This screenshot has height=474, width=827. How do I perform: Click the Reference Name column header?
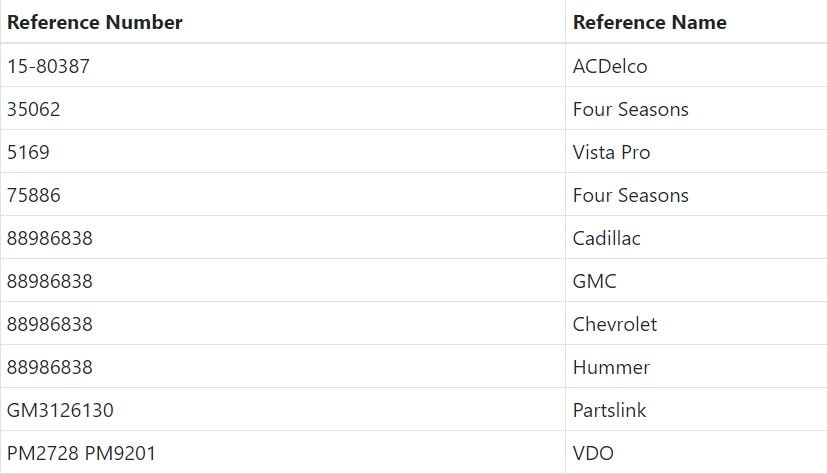(x=649, y=22)
